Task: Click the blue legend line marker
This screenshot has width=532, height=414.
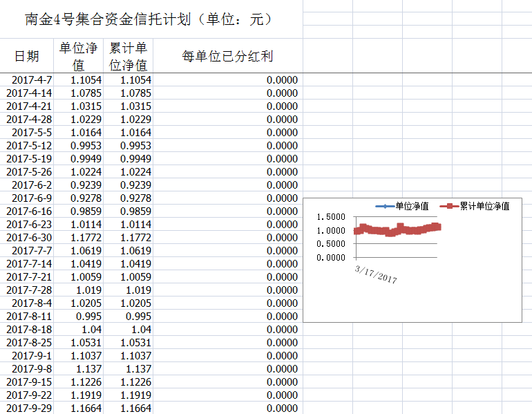Action: (x=385, y=206)
